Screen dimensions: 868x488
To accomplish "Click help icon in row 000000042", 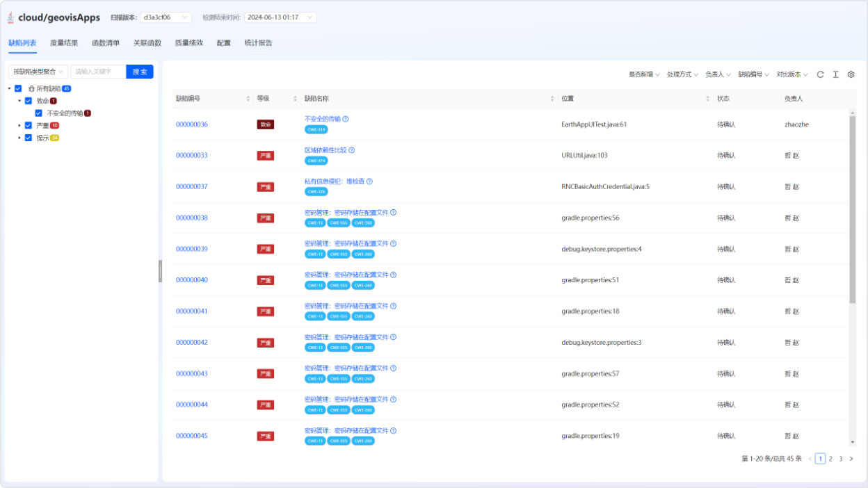I will pos(393,337).
